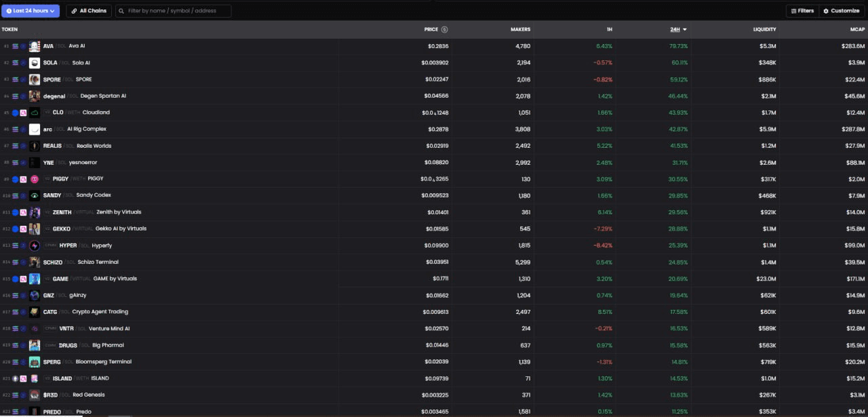Image resolution: width=868 pixels, height=417 pixels.
Task: Open the Filters panel
Action: point(802,11)
